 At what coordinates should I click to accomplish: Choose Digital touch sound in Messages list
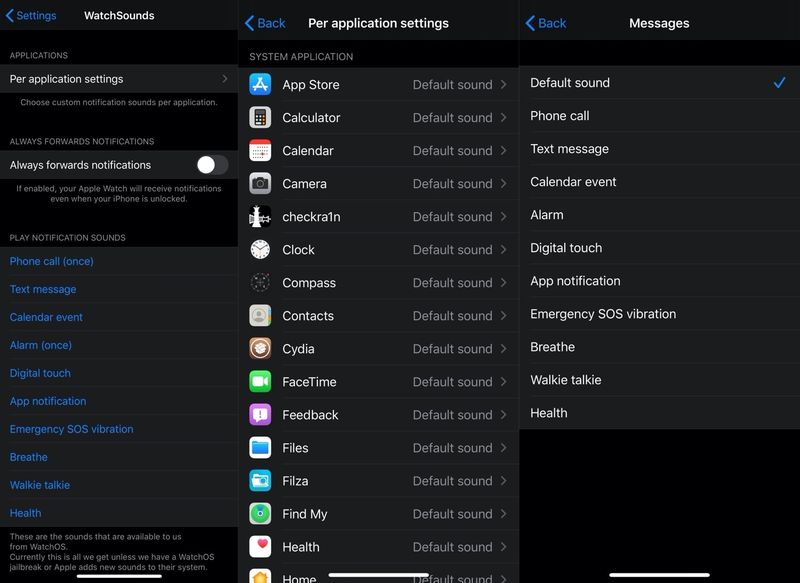(x=660, y=248)
